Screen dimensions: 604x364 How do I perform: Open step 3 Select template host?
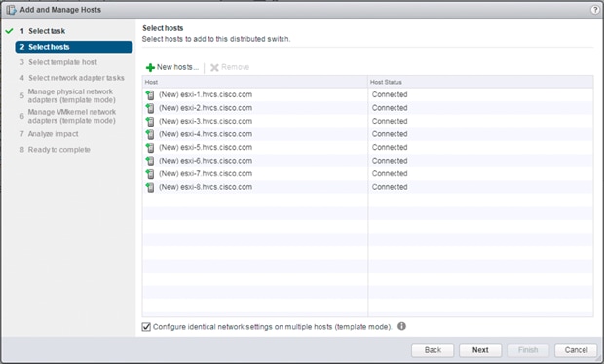pyautogui.click(x=58, y=62)
